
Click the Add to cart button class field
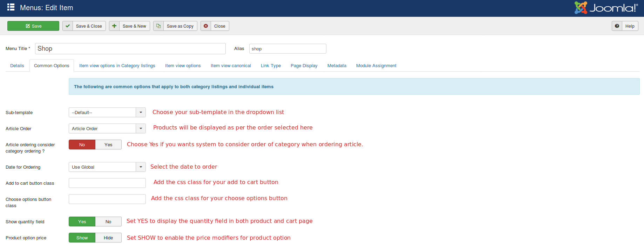[107, 183]
